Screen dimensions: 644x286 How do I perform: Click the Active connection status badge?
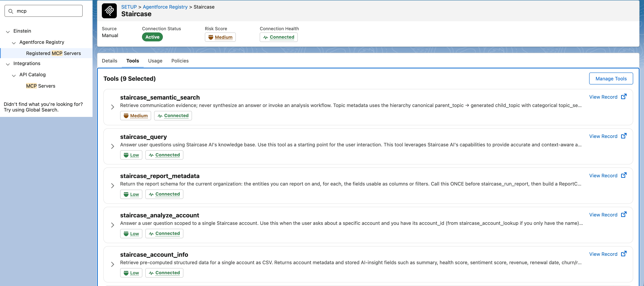[152, 37]
